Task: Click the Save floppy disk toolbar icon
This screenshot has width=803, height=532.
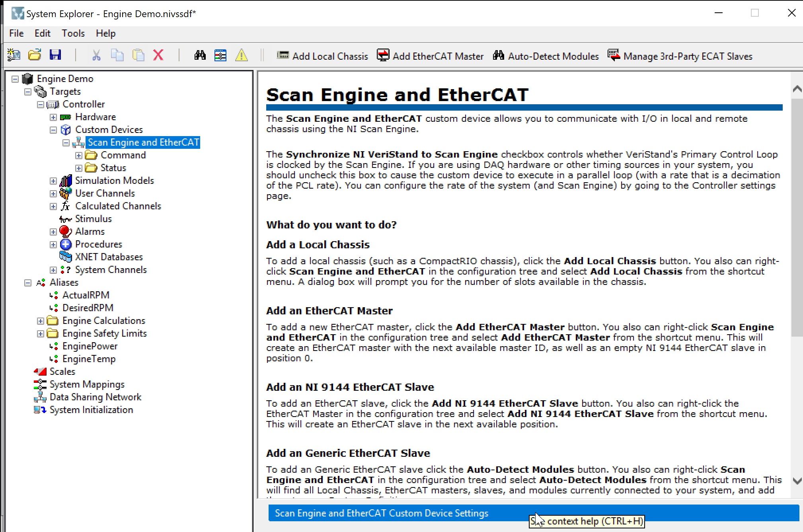Action: (x=55, y=55)
